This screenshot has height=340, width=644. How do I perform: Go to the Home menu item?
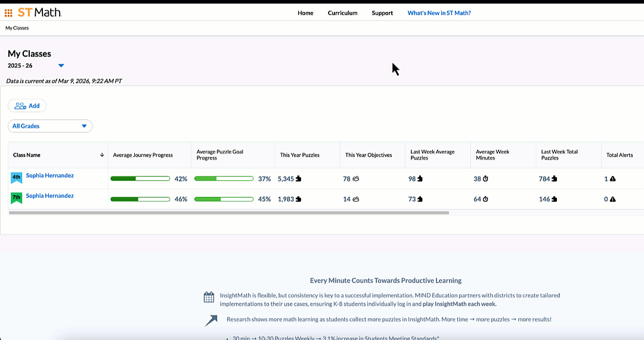coord(305,13)
